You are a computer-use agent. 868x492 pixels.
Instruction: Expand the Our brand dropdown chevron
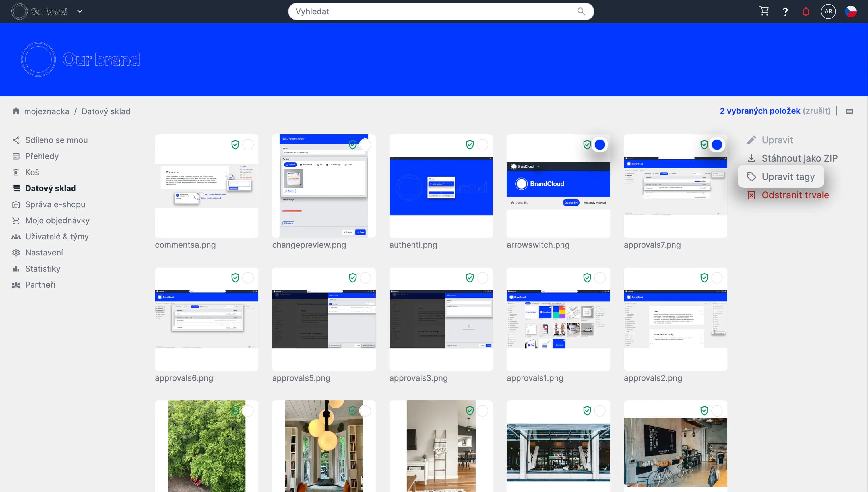pos(80,11)
